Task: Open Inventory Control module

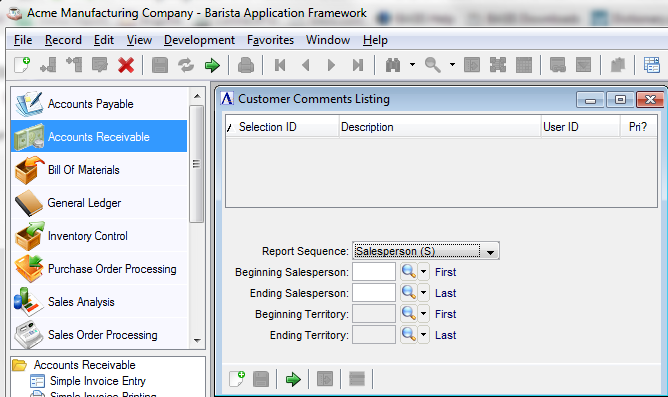Action: point(99,236)
